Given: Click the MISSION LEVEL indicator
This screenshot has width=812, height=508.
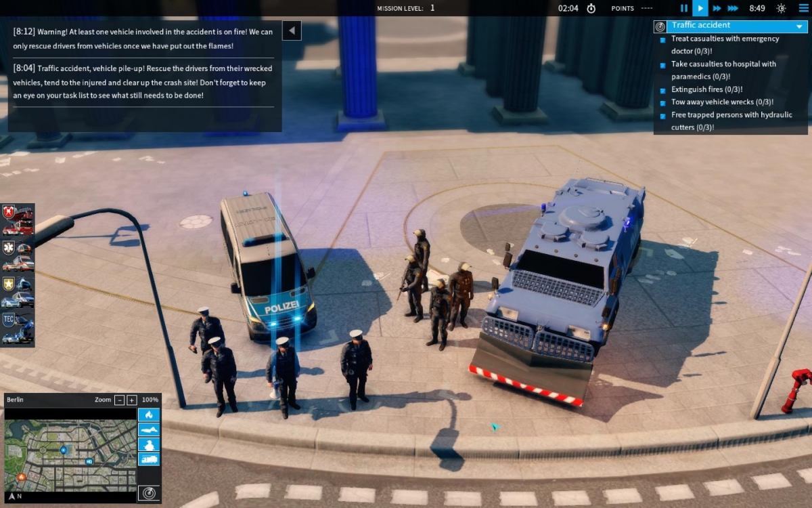Looking at the screenshot, I should click(x=406, y=8).
